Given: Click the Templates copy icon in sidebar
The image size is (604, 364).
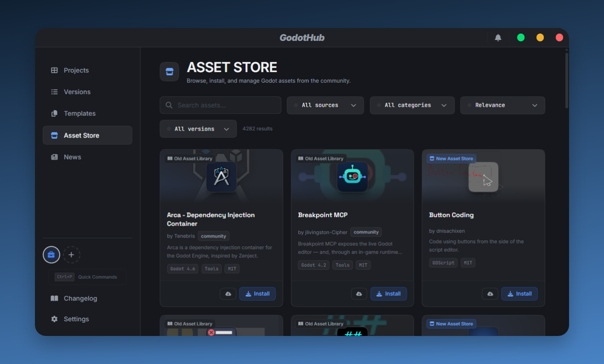Looking at the screenshot, I should [54, 114].
